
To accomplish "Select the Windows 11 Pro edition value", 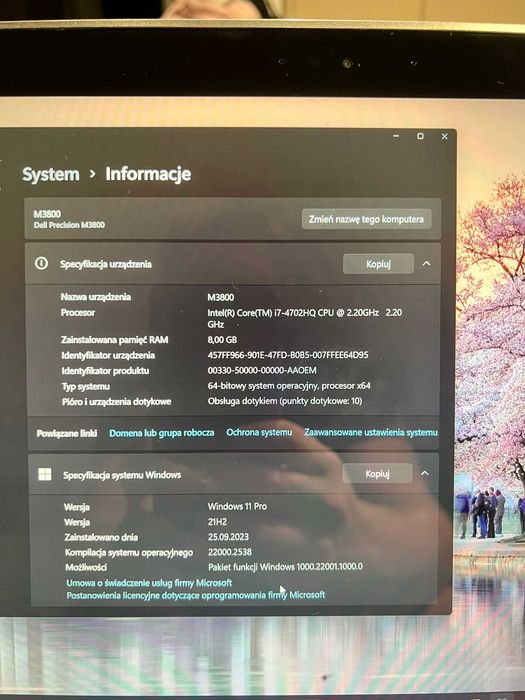I will [237, 506].
